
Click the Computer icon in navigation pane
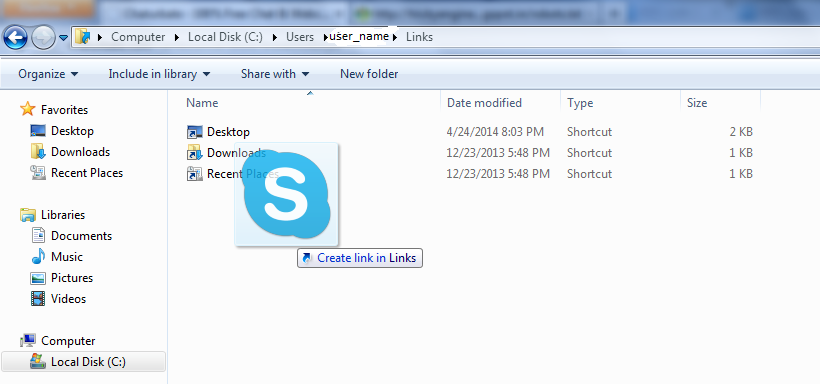pos(28,341)
